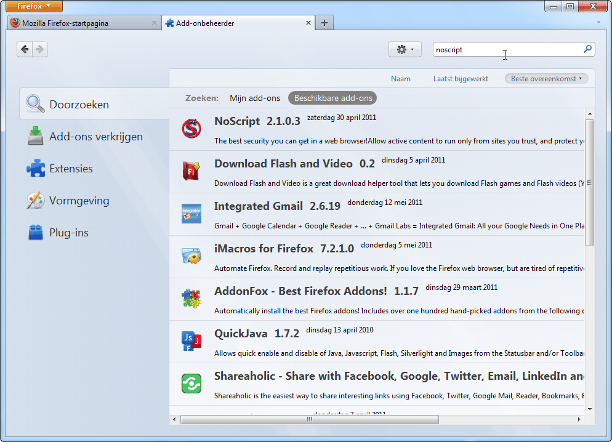This screenshot has height=442, width=612.
Task: Open the gear tools dropdown
Action: click(405, 50)
